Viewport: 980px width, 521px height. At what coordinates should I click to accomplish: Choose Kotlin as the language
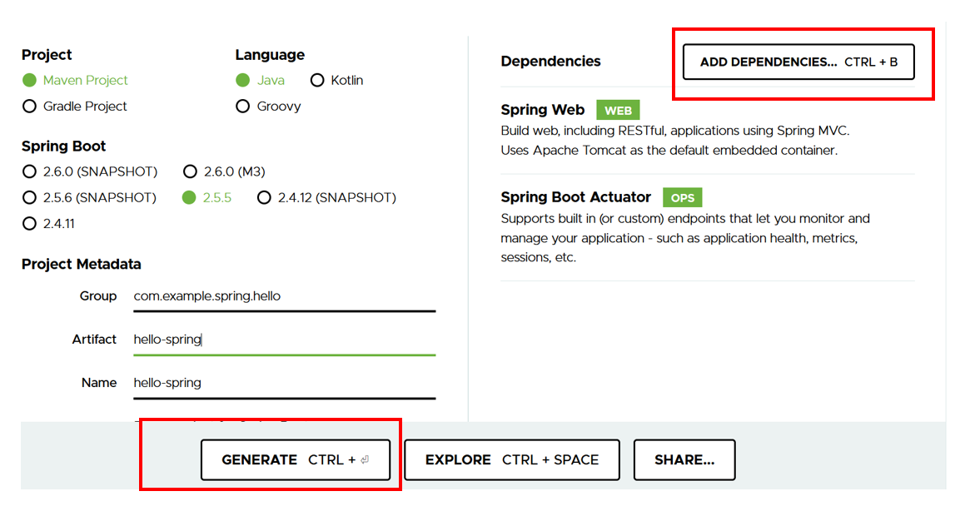(317, 80)
